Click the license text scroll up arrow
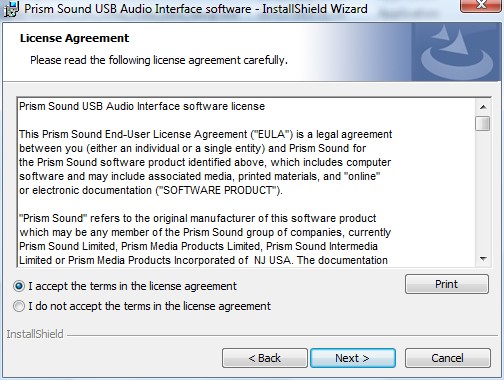Screen dimensions: 504x380 point(483,107)
